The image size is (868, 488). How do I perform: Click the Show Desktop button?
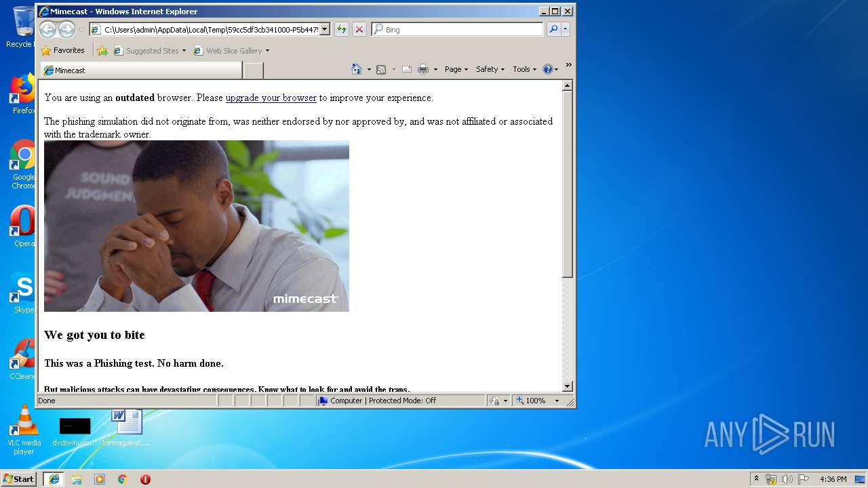click(x=861, y=479)
